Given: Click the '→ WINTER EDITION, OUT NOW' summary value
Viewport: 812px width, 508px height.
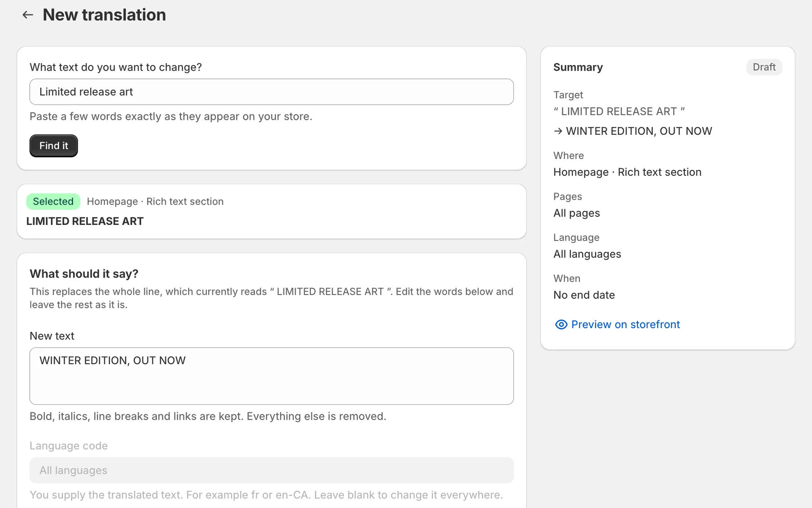Looking at the screenshot, I should click(x=633, y=131).
